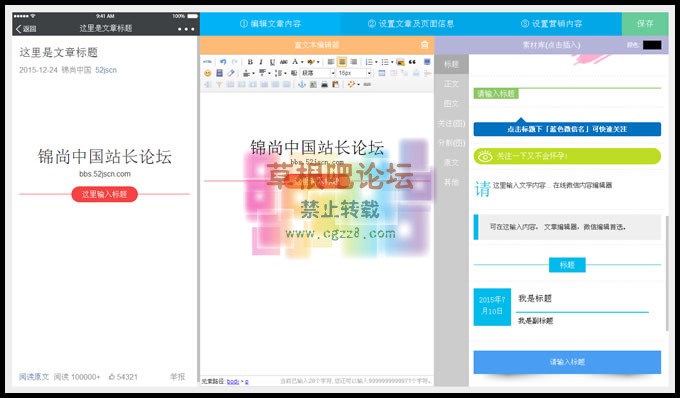
Task: Print the document via printer icon
Action: click(324, 85)
